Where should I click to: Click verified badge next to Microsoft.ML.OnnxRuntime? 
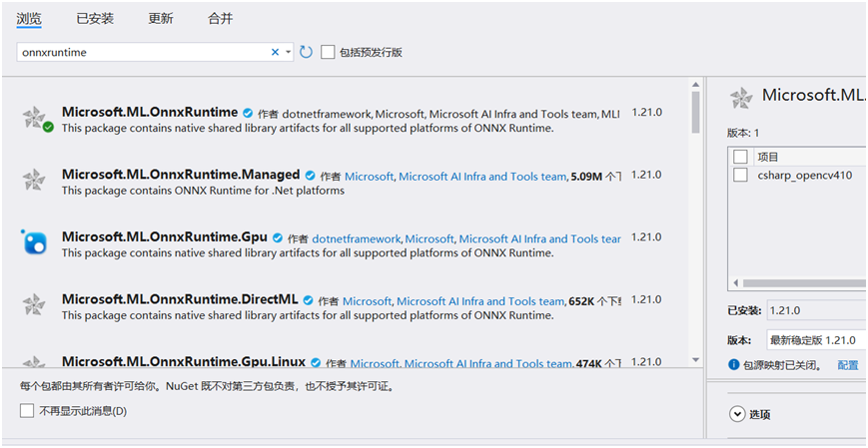[248, 113]
